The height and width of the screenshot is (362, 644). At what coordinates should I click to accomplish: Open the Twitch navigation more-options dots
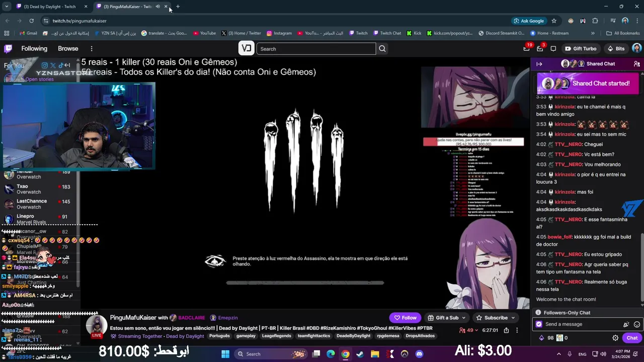92,49
